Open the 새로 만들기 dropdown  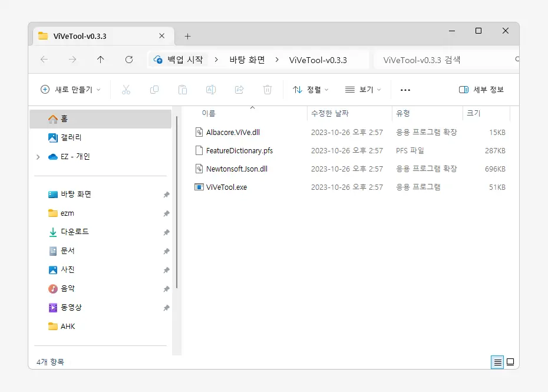[71, 90]
